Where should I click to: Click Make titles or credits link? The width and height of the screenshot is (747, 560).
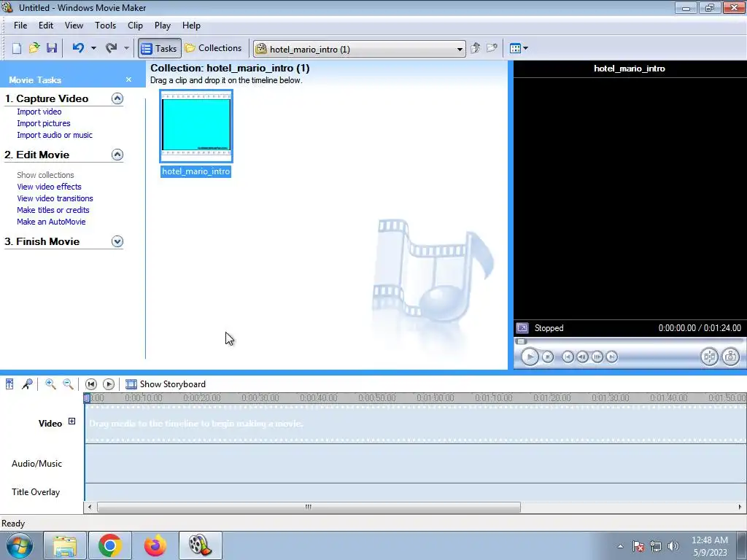[x=53, y=210]
